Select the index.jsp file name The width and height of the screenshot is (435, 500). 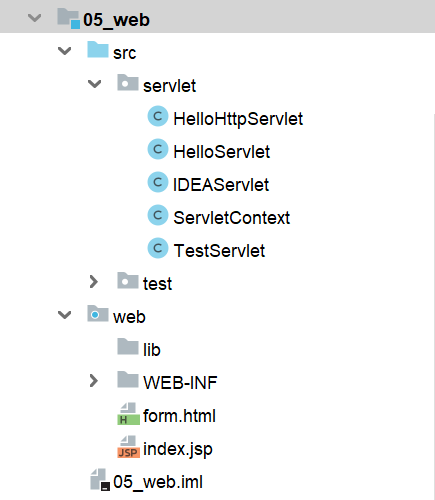(x=178, y=449)
